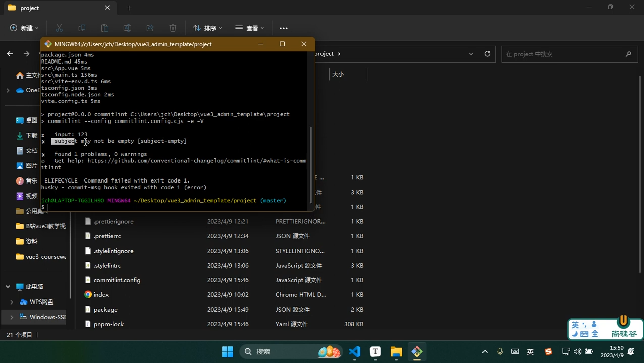
Task: Add a new Explorer tab with plus button
Action: coord(129,8)
